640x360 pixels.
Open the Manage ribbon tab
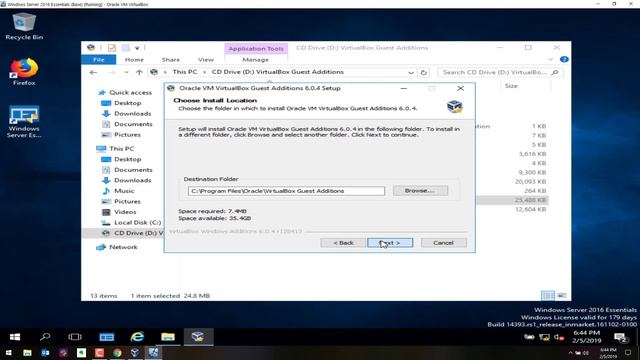click(256, 60)
